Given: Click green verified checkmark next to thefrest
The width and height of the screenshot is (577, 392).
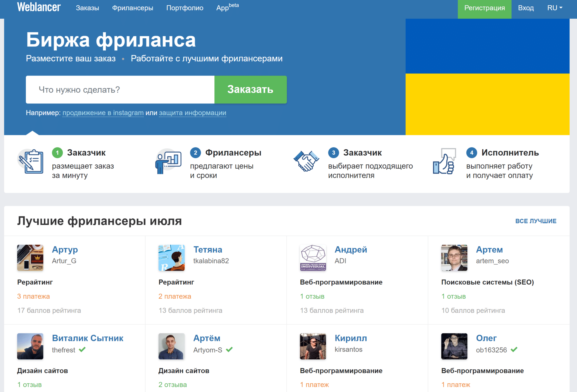Looking at the screenshot, I should pos(82,350).
